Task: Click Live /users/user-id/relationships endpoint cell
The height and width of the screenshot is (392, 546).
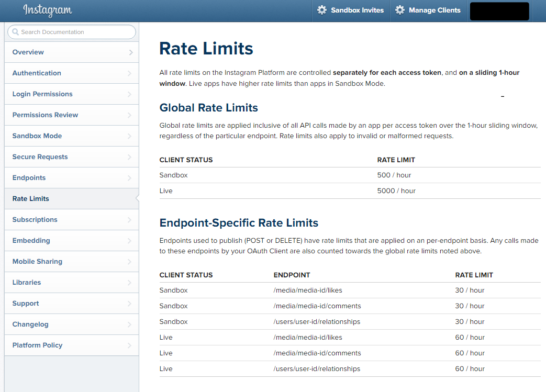Action: [317, 368]
